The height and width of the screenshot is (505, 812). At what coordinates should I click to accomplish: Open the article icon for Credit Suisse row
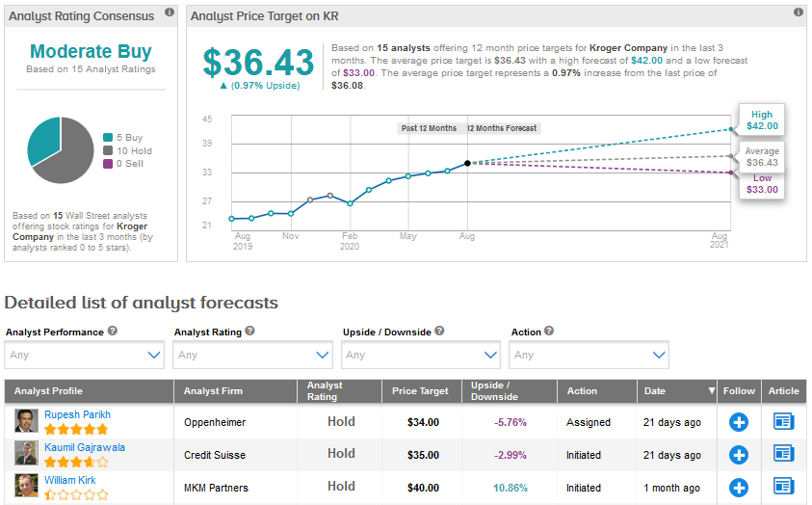click(783, 454)
